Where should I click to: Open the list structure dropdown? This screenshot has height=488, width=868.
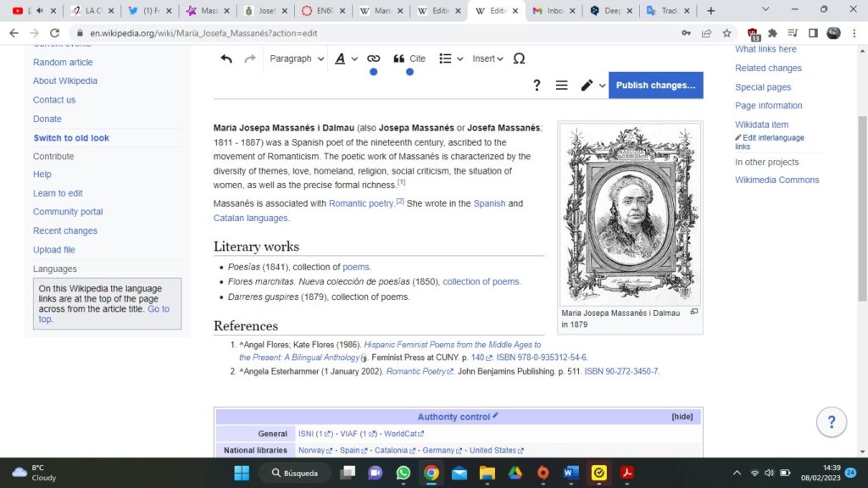click(451, 58)
